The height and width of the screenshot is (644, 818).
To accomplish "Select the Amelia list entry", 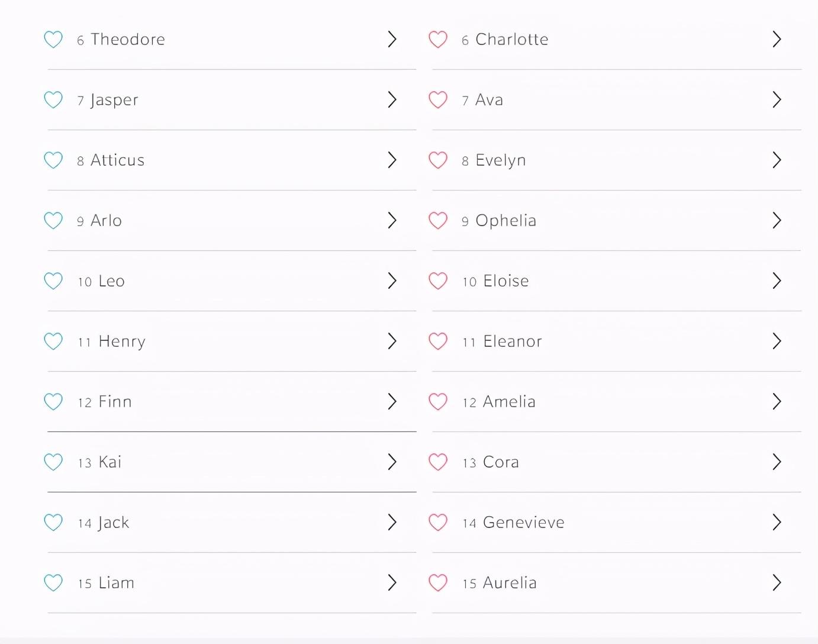I will [509, 402].
